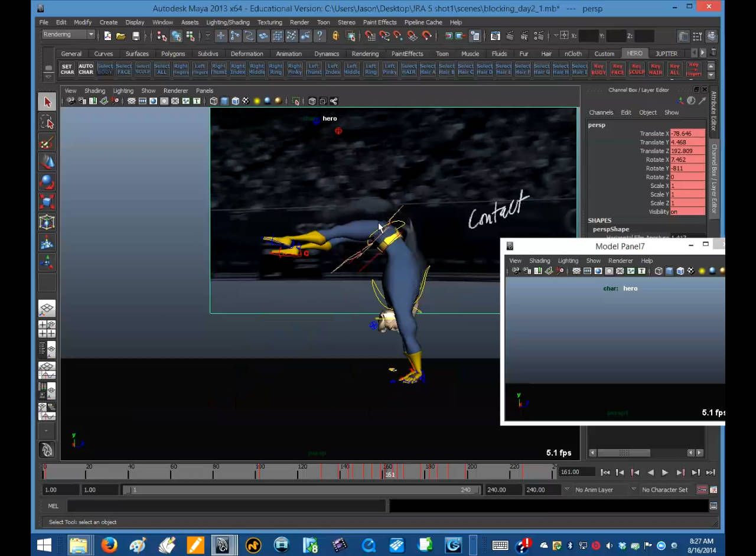Open the No Anim Layer dropdown arrow

pyautogui.click(x=567, y=490)
